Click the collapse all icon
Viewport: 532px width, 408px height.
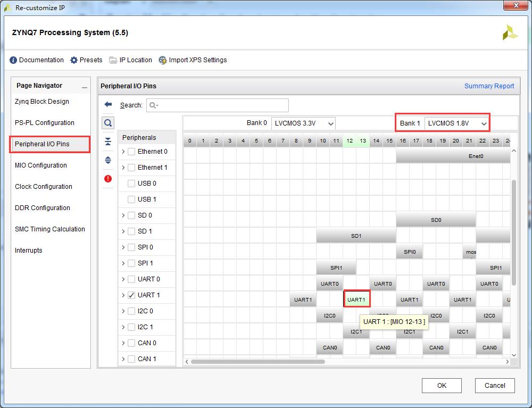108,141
